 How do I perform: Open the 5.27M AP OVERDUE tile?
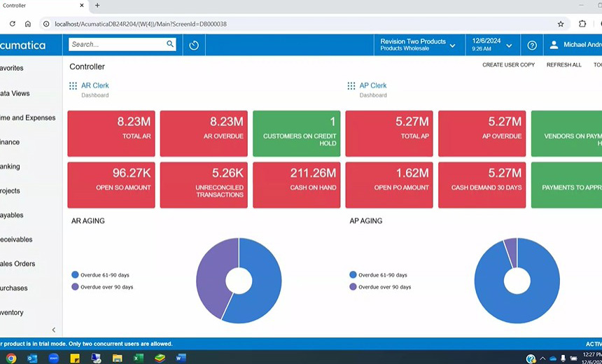point(482,134)
